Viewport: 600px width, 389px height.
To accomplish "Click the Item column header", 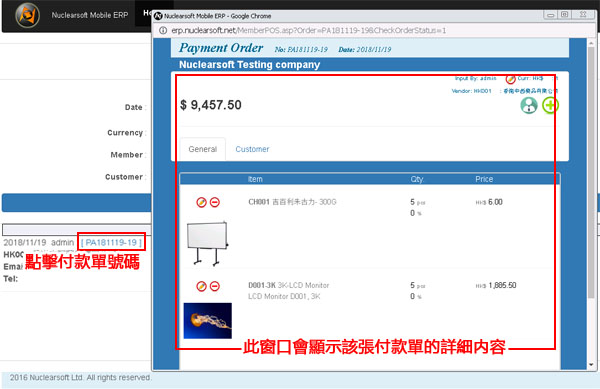I will point(255,179).
